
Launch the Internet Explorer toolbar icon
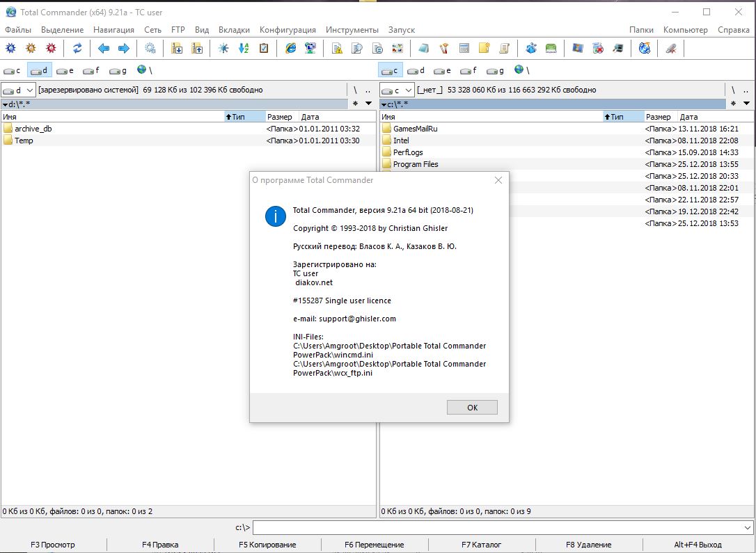290,48
